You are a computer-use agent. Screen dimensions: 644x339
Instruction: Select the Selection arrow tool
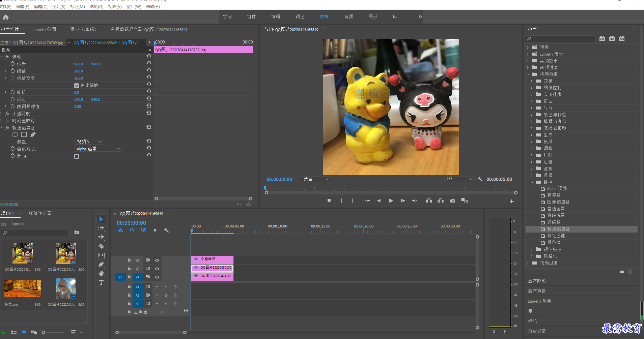click(101, 219)
